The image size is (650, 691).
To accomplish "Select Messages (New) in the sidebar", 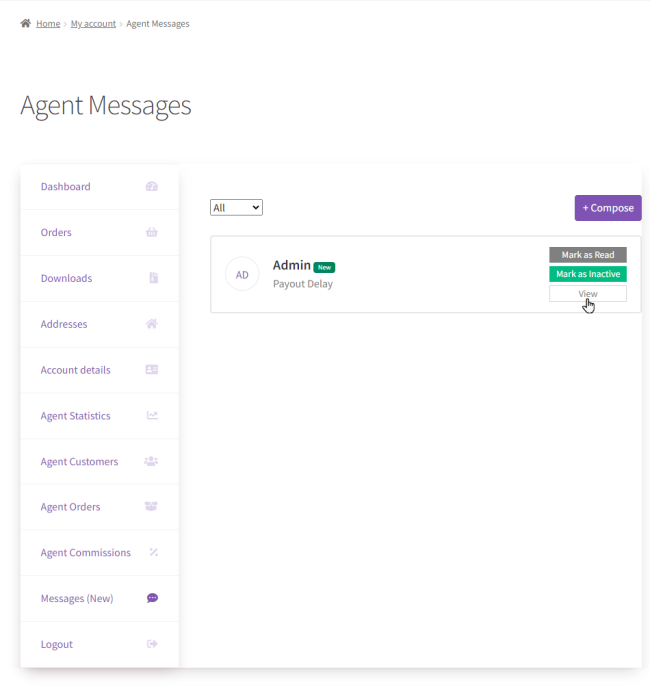I will coord(77,598).
